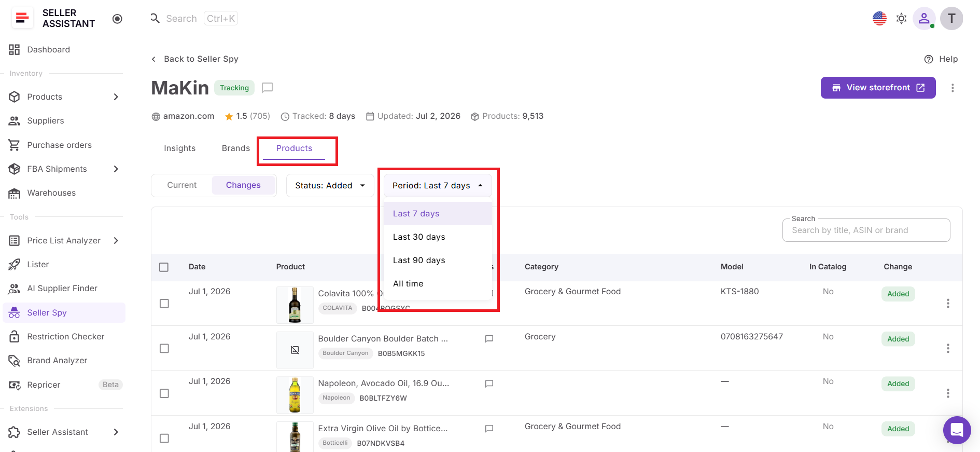Click the note icon for Napoleon Avocado Oil

click(489, 383)
